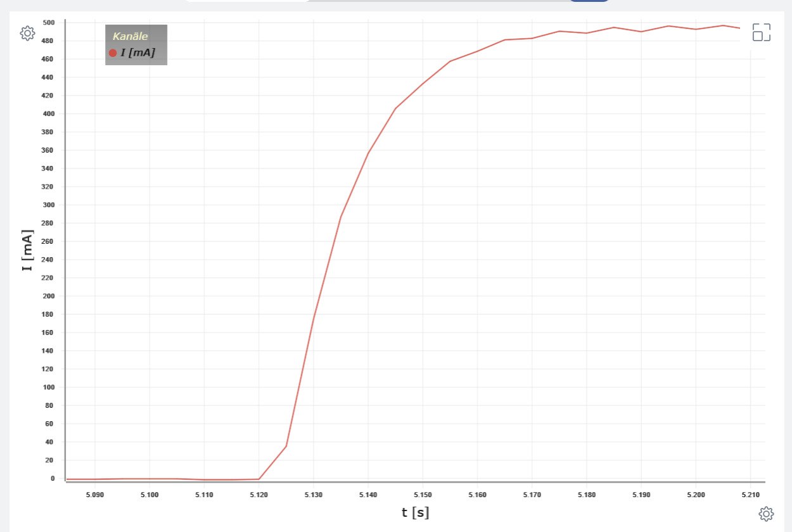Click the 5.090 time axis label
This screenshot has height=532, width=792.
pyautogui.click(x=94, y=493)
